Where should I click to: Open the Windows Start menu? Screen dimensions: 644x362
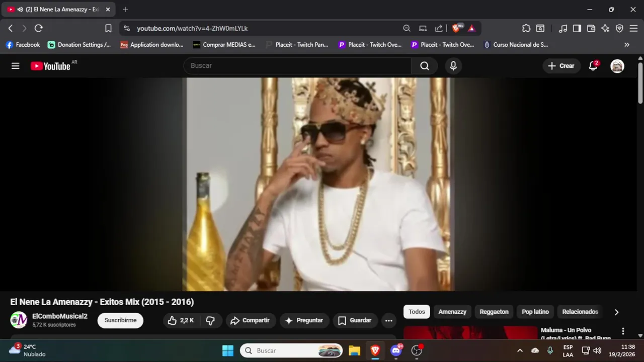coord(228,350)
